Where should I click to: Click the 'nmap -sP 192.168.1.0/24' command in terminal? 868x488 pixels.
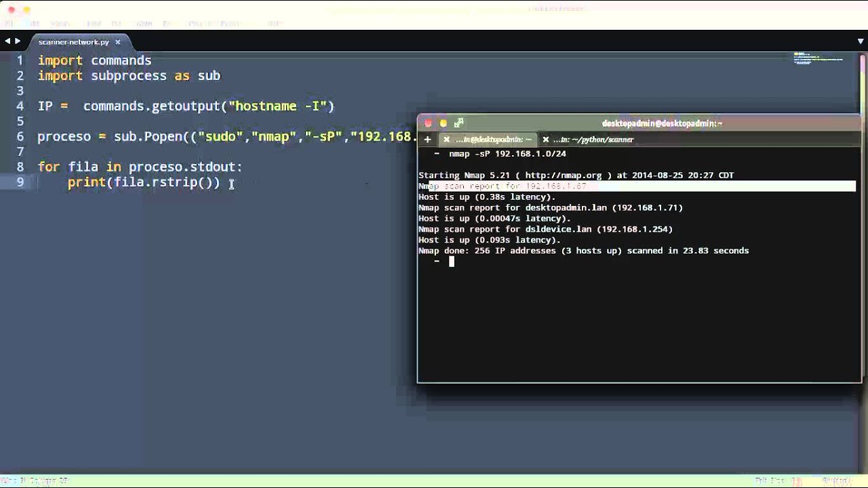(507, 154)
